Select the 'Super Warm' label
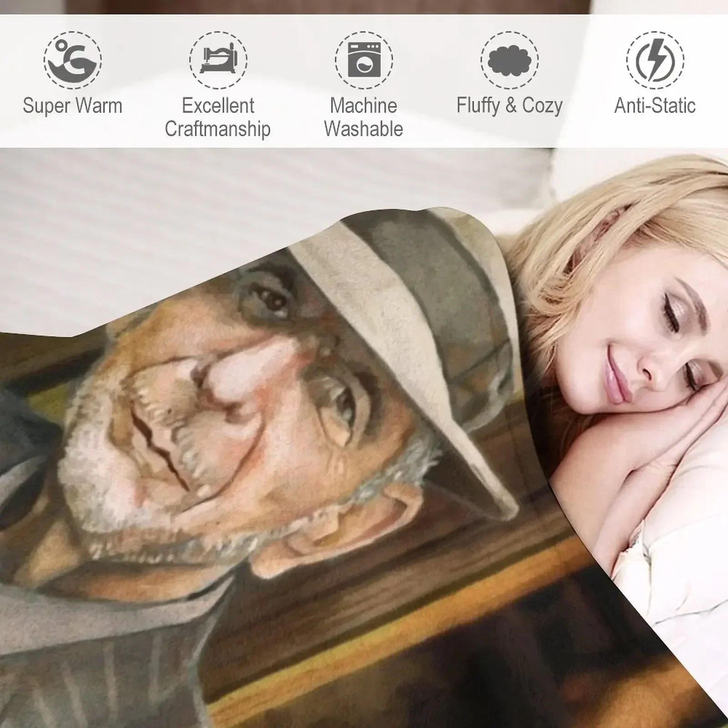 [x=73, y=106]
